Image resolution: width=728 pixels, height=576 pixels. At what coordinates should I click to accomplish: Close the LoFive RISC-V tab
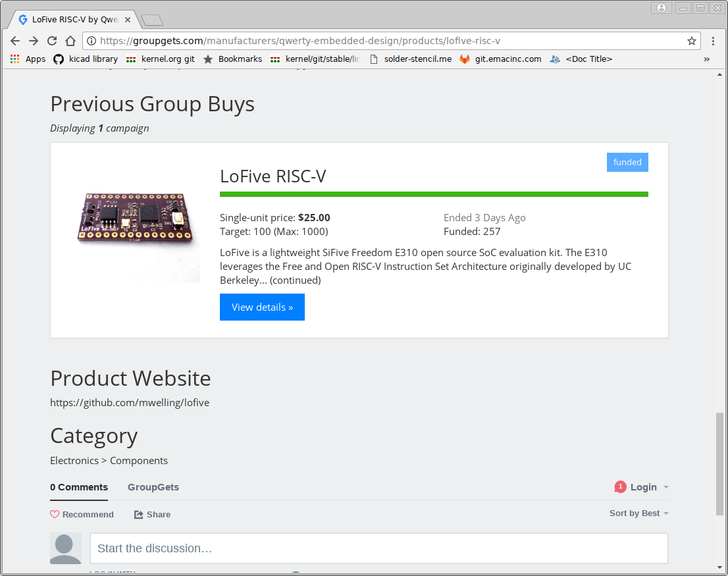[x=128, y=20]
